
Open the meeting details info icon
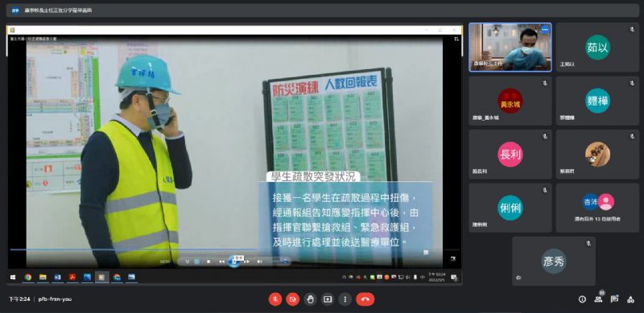coord(582,299)
